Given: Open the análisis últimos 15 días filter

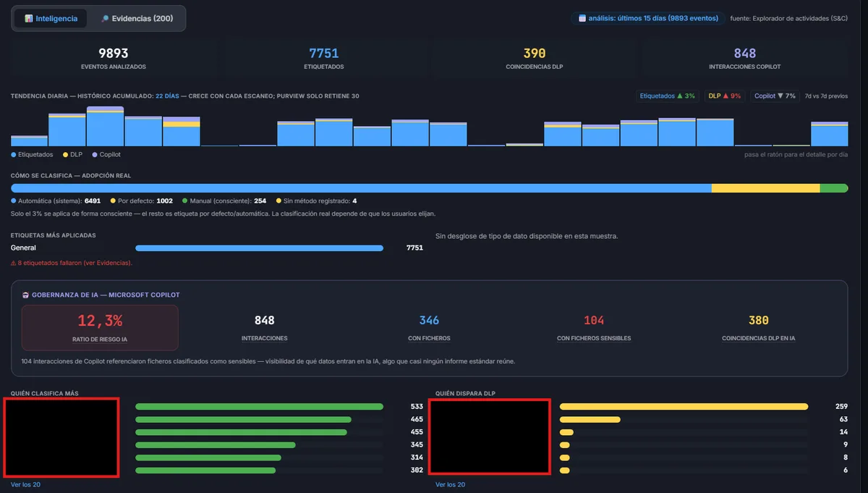Looking at the screenshot, I should click(648, 18).
